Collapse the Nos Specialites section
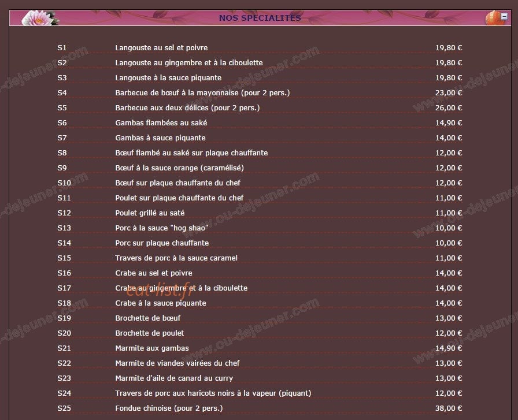 [x=504, y=16]
